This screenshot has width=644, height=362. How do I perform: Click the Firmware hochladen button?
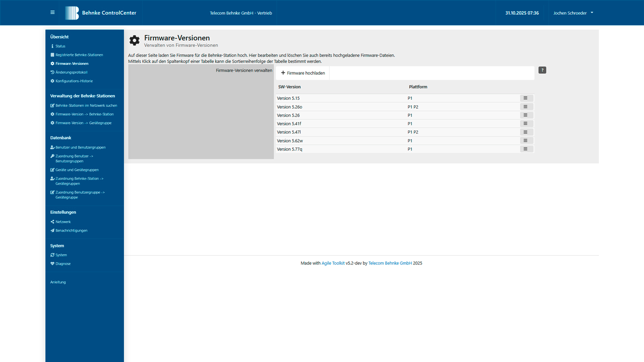303,73
